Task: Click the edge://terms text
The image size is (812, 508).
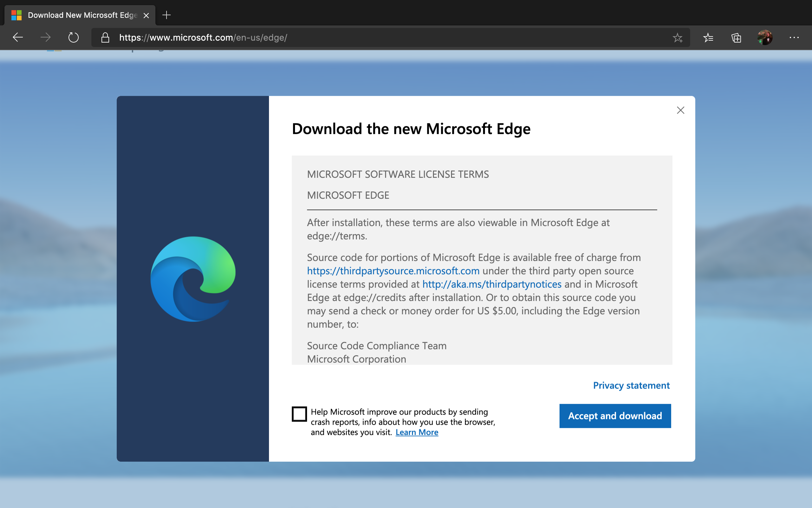Action: [337, 236]
